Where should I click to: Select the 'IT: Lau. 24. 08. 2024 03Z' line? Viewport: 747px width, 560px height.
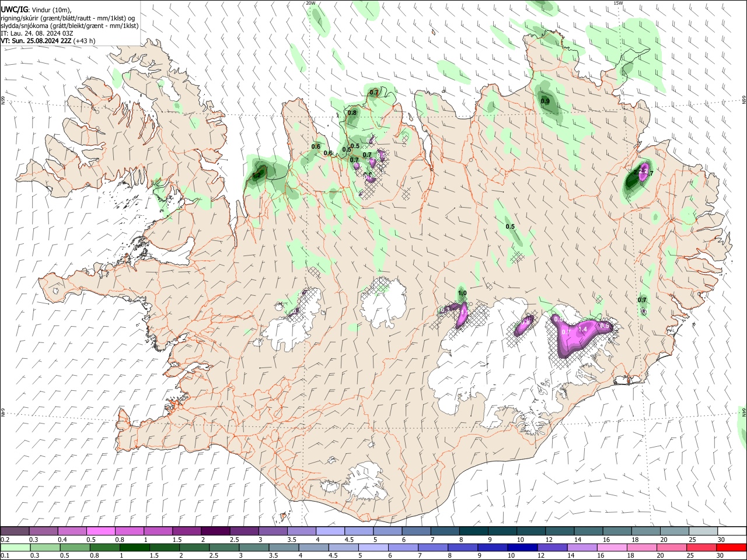point(37,33)
